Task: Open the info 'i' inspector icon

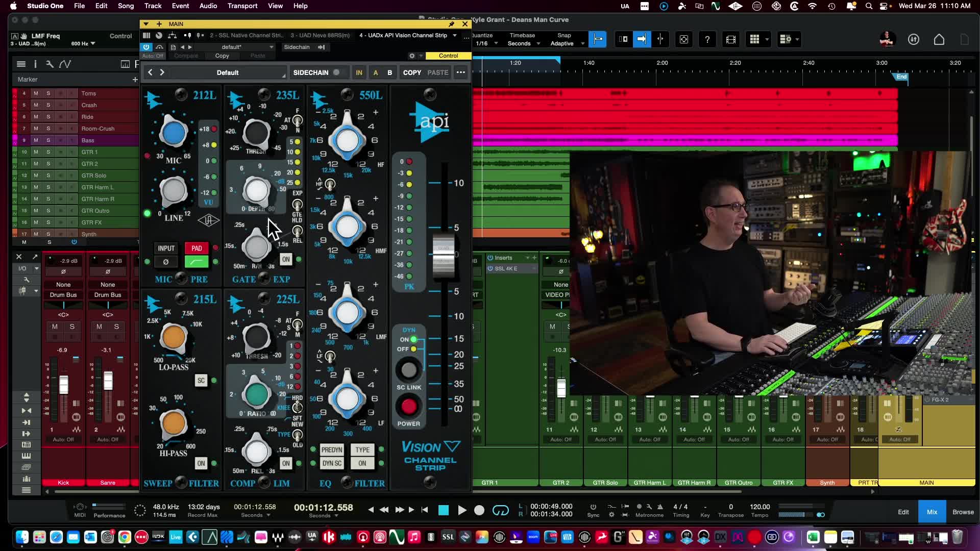Action: [x=35, y=64]
